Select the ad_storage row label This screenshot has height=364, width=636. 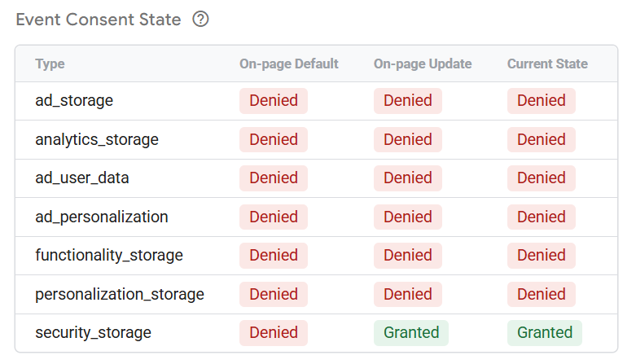click(74, 101)
